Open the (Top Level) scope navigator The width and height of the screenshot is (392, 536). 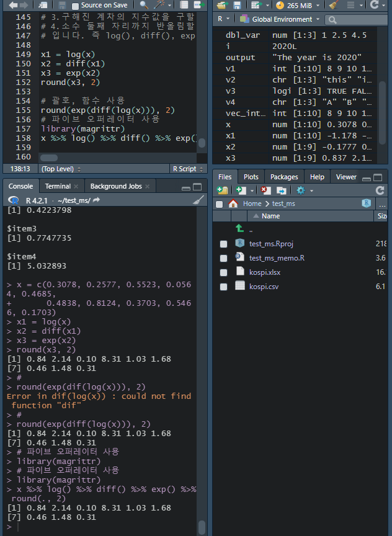[x=61, y=169]
